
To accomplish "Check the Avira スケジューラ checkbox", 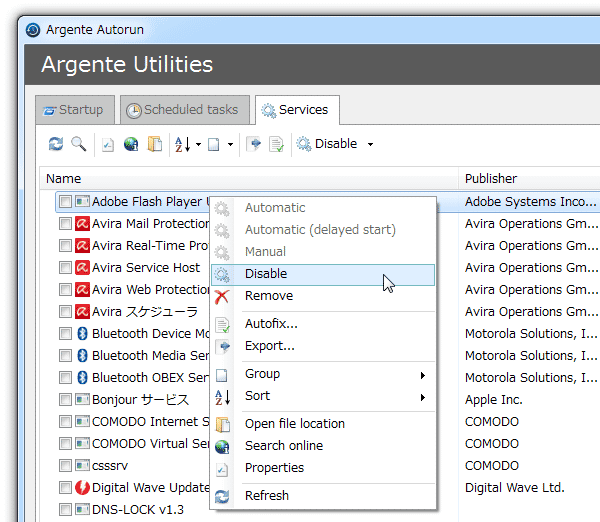I will pyautogui.click(x=65, y=312).
